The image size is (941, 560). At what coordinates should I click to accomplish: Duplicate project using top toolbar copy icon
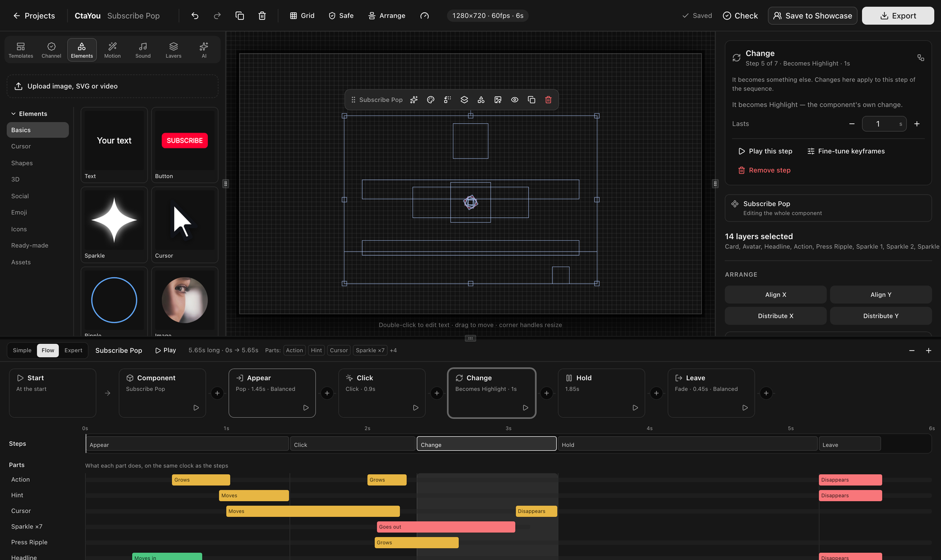240,16
